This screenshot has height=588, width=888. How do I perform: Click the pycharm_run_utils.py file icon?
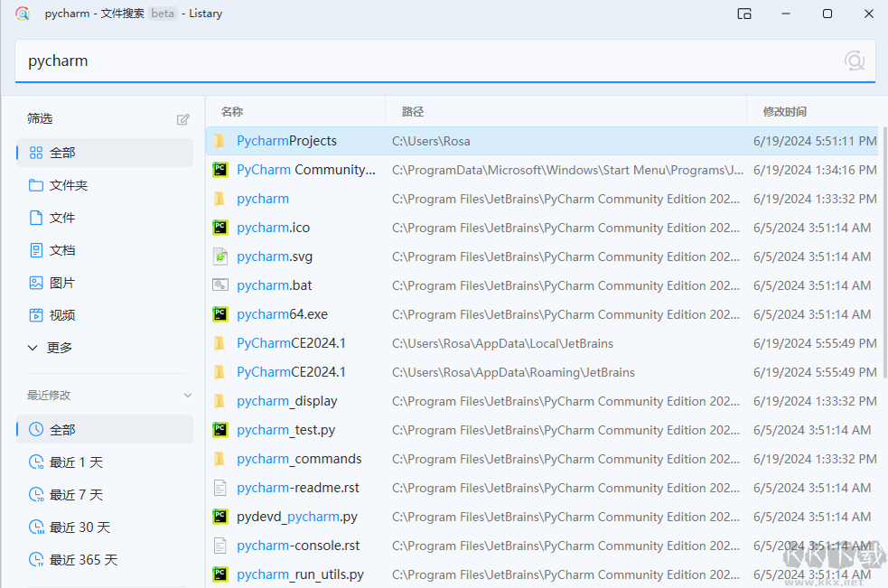220,574
